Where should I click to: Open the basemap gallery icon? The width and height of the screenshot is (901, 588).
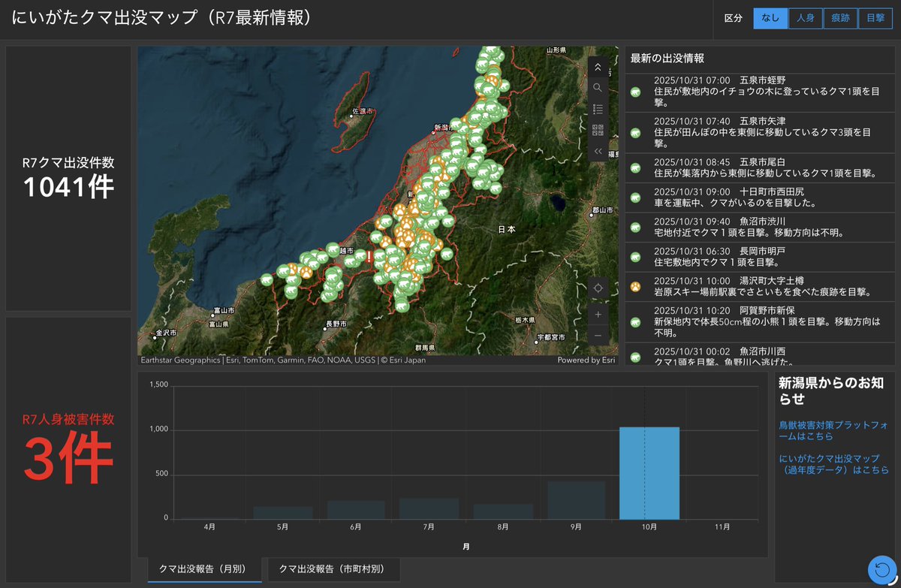tap(598, 129)
